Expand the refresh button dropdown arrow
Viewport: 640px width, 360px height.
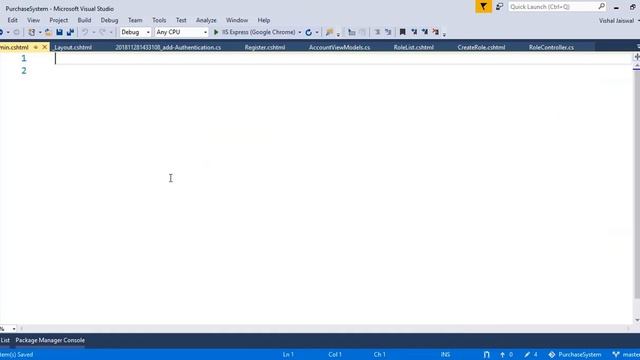point(317,32)
